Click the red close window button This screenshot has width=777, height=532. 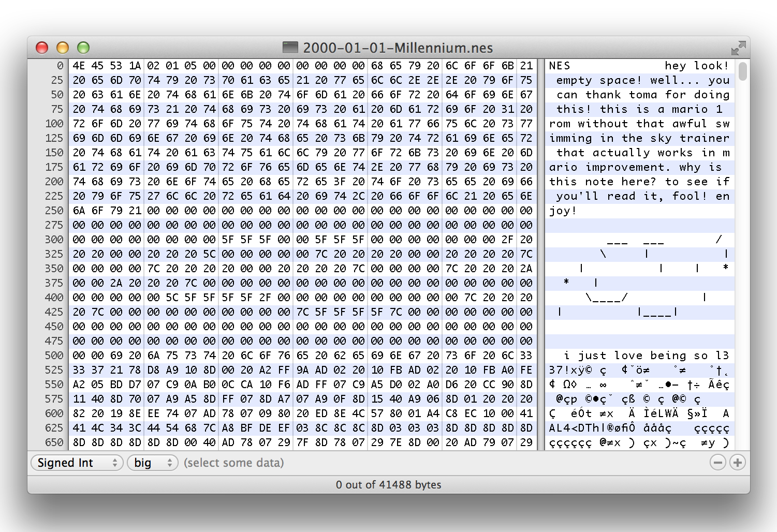point(42,48)
